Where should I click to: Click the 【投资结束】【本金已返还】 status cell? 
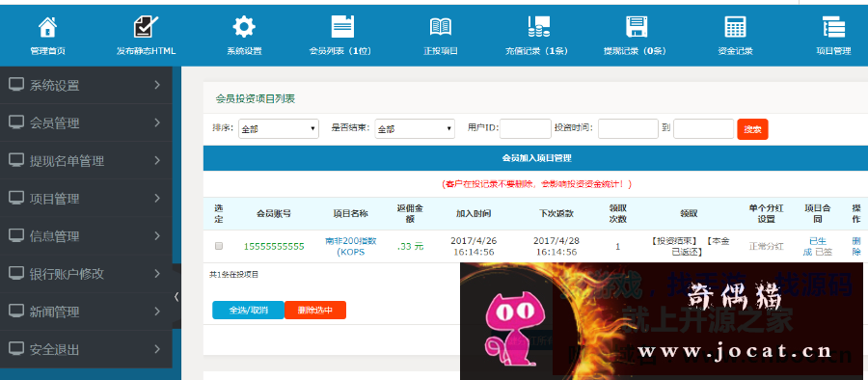[689, 247]
